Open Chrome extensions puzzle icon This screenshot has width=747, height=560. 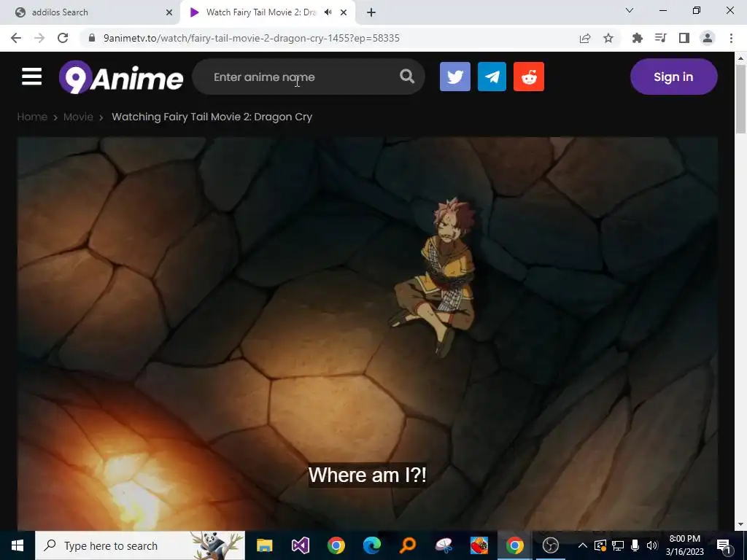pos(637,38)
